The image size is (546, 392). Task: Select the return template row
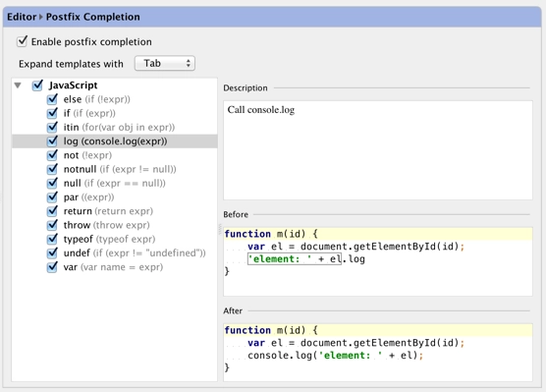click(x=115, y=211)
